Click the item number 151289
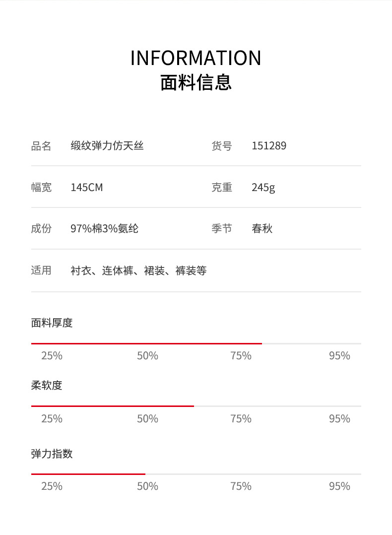 point(269,146)
